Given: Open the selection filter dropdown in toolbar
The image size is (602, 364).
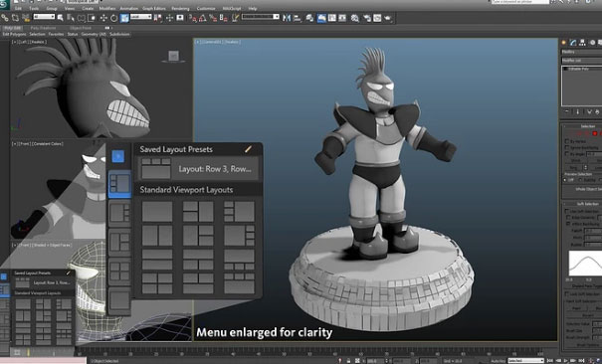Looking at the screenshot, I should [44, 17].
